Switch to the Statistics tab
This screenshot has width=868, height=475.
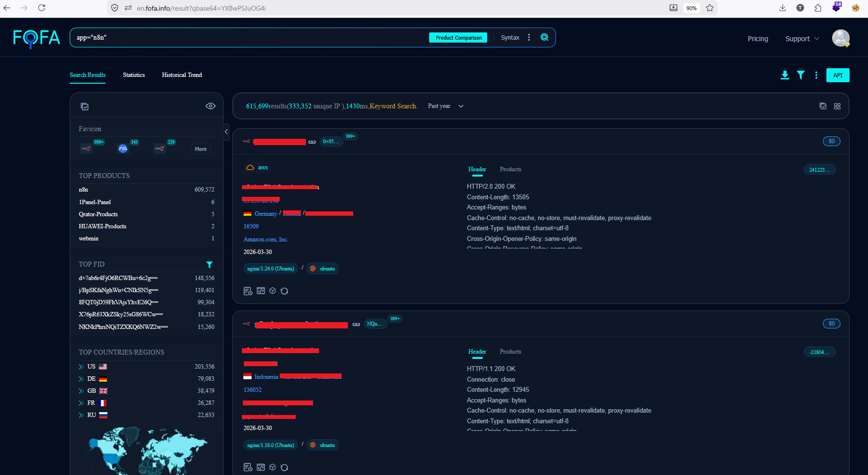coord(134,75)
